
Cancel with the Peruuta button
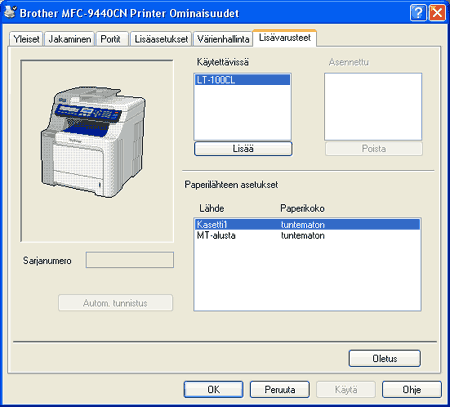pyautogui.click(x=280, y=389)
